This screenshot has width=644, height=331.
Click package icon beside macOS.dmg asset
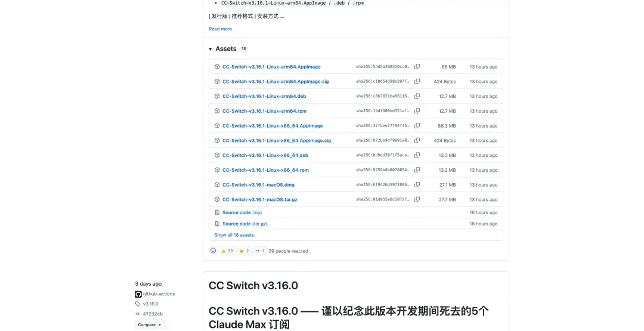(217, 185)
